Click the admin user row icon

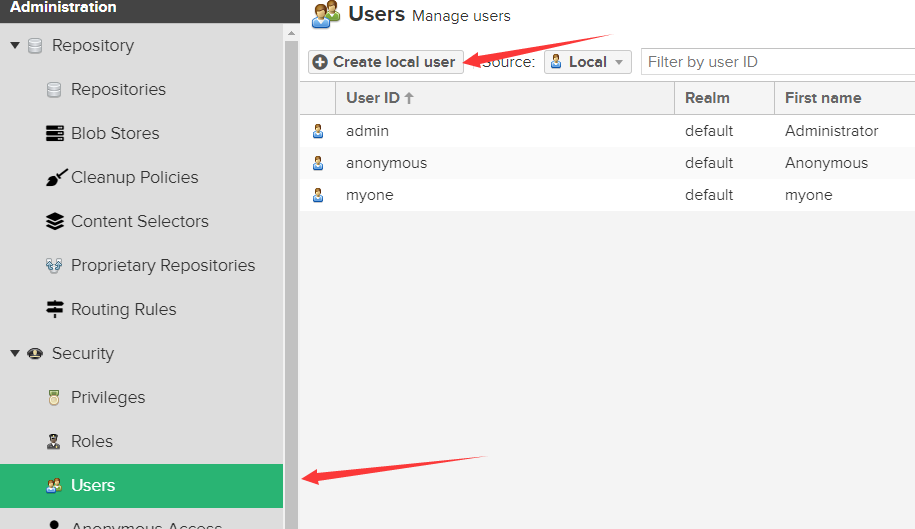point(318,131)
